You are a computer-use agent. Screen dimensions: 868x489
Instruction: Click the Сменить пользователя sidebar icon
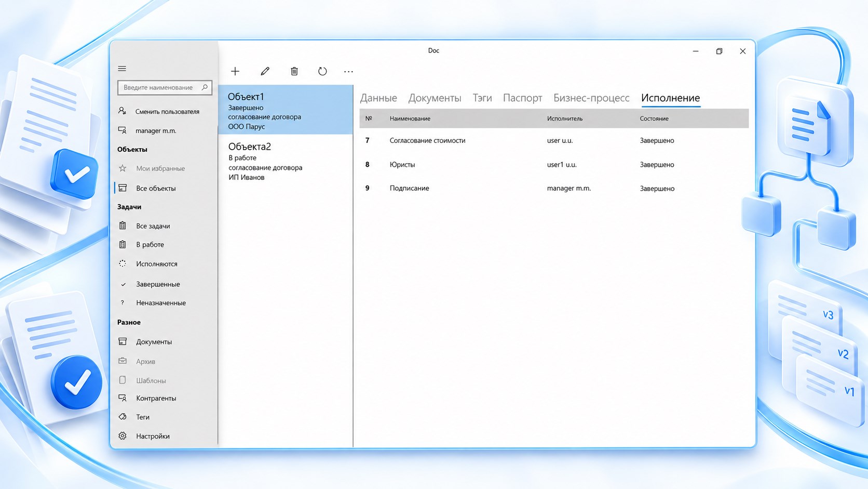pyautogui.click(x=123, y=111)
